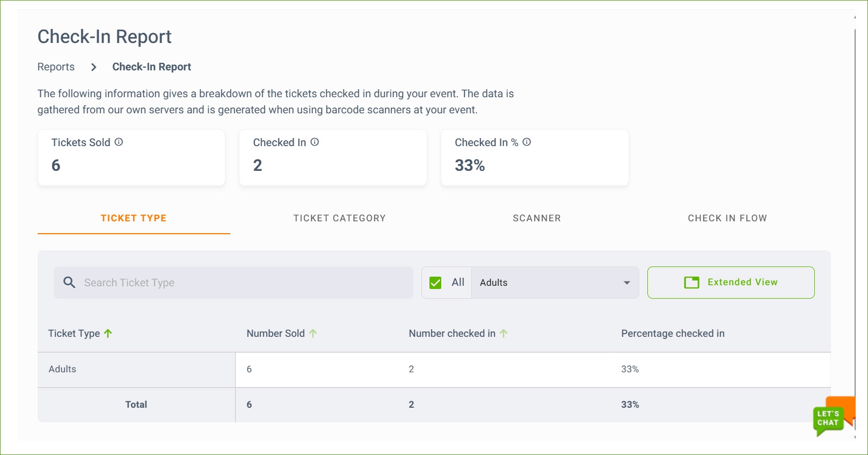This screenshot has height=455, width=868.
Task: Click the Search Ticket Type field
Action: click(x=242, y=283)
